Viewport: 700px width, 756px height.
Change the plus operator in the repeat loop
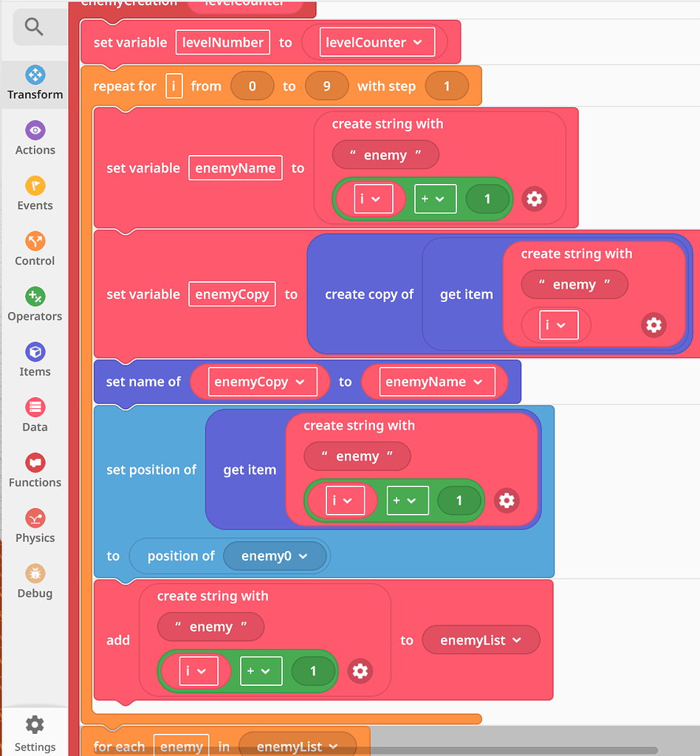tap(435, 199)
